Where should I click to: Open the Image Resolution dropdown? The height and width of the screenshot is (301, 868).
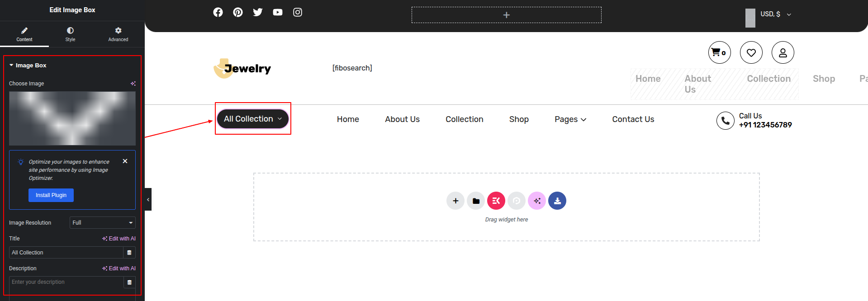102,223
